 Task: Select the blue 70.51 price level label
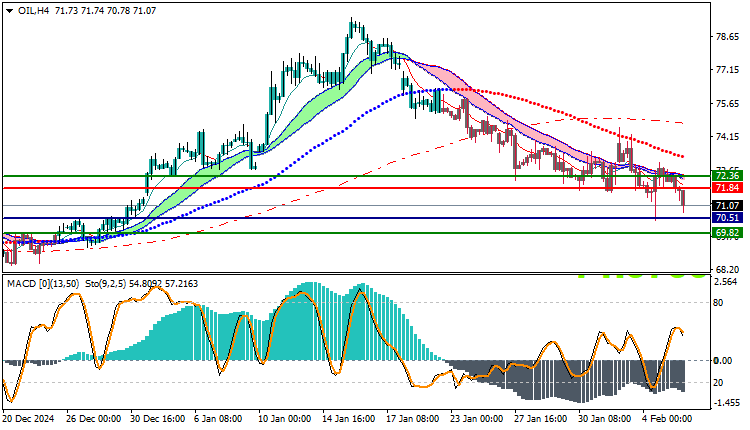tap(727, 218)
